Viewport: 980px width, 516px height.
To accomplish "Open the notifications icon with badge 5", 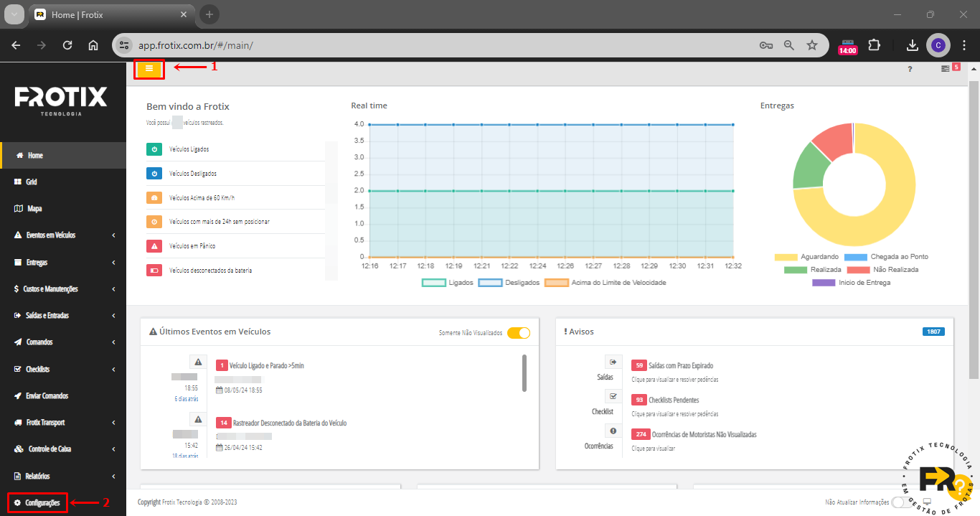I will [946, 69].
